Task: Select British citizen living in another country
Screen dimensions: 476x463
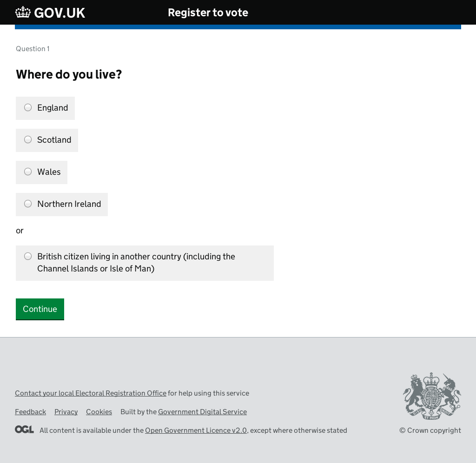Action: pyautogui.click(x=28, y=257)
